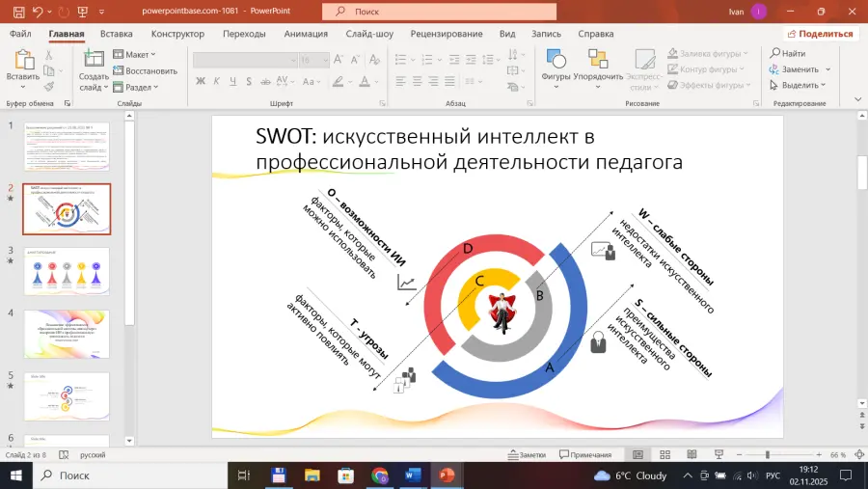Switch to Slide Sorter view icon

[x=664, y=454]
